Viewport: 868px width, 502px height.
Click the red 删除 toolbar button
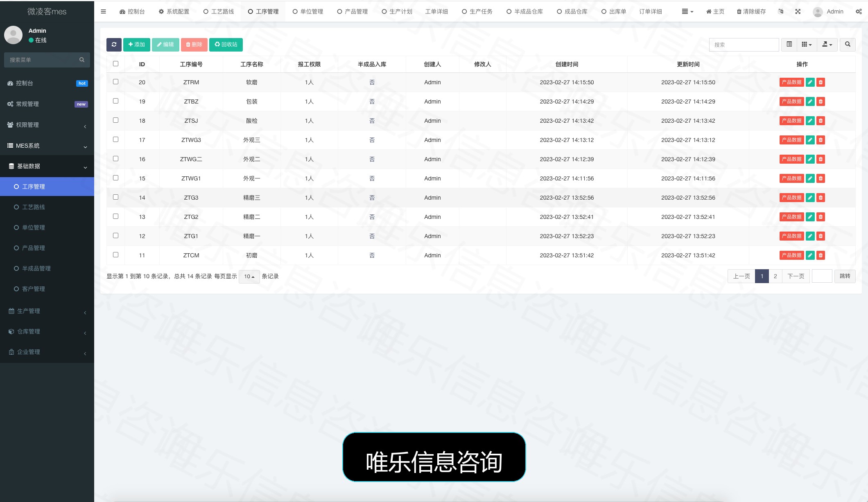click(x=194, y=45)
